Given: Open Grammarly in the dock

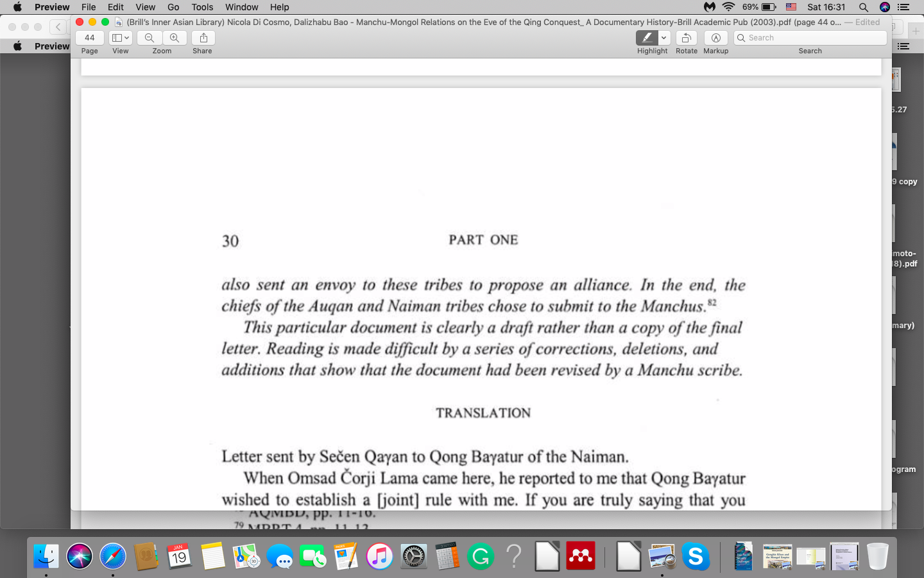Looking at the screenshot, I should point(480,556).
